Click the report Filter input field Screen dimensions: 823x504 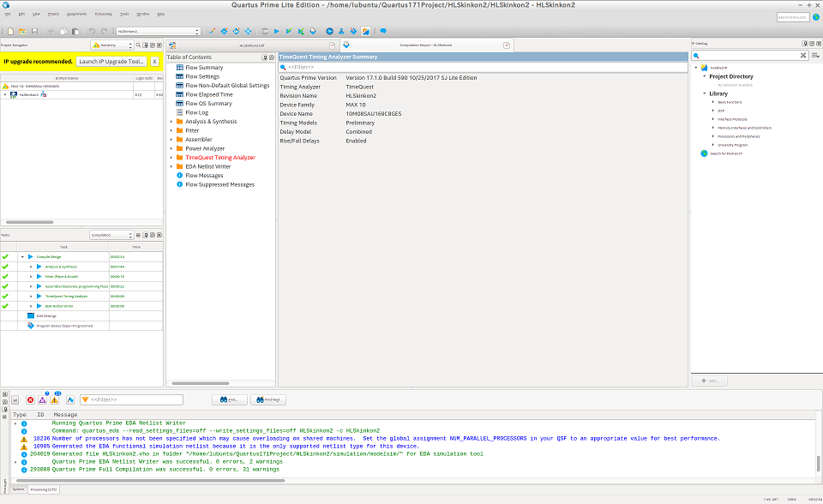[483, 67]
